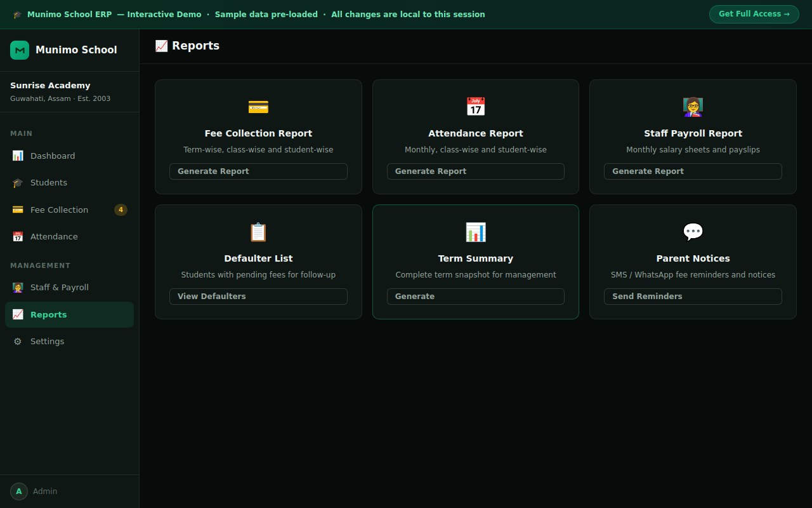Click 'Students with pending fees for follow-up' text

pos(258,275)
